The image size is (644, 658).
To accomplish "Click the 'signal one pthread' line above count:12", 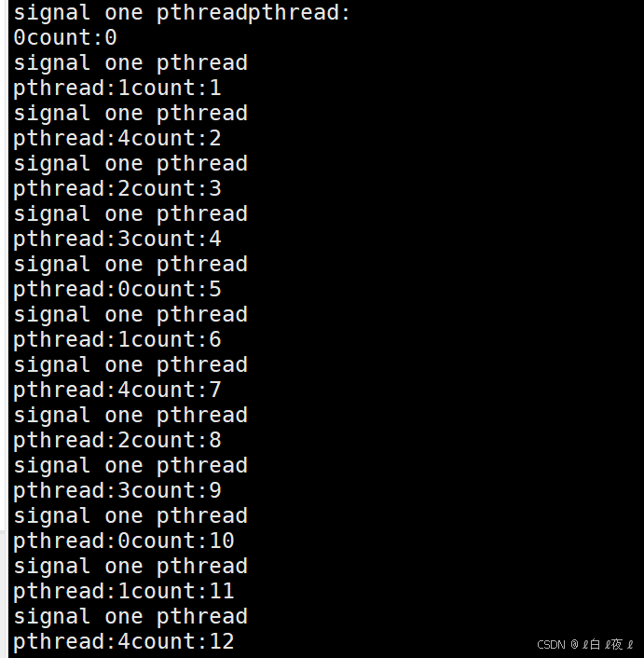I will [130, 618].
